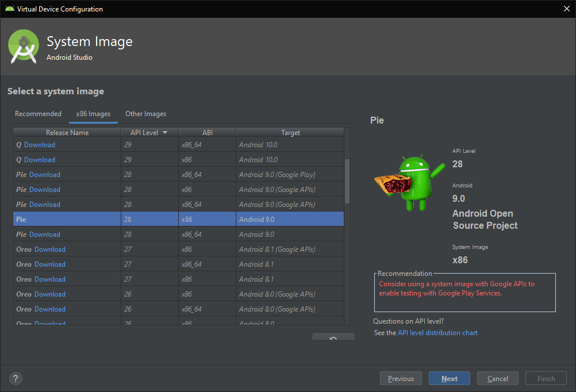Viewport: 576px width, 392px height.
Task: Close the Virtual Device Configuration dialog
Action: coord(567,9)
